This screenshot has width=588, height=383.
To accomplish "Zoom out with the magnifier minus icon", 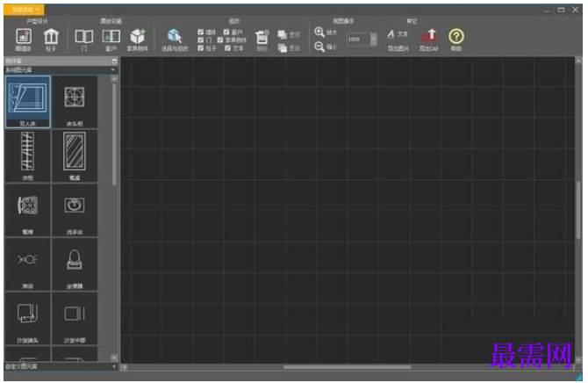I will (319, 47).
